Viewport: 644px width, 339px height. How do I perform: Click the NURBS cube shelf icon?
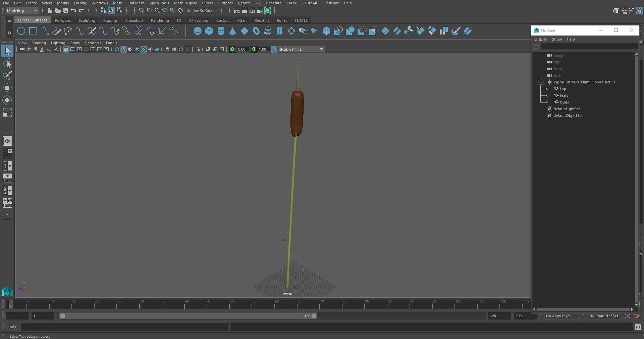(x=209, y=31)
